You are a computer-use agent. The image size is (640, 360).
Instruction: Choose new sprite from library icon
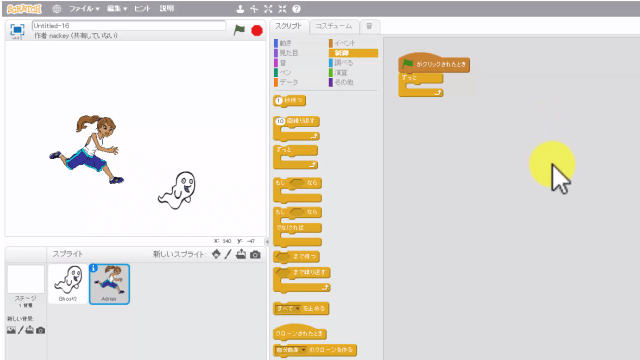[x=216, y=254]
